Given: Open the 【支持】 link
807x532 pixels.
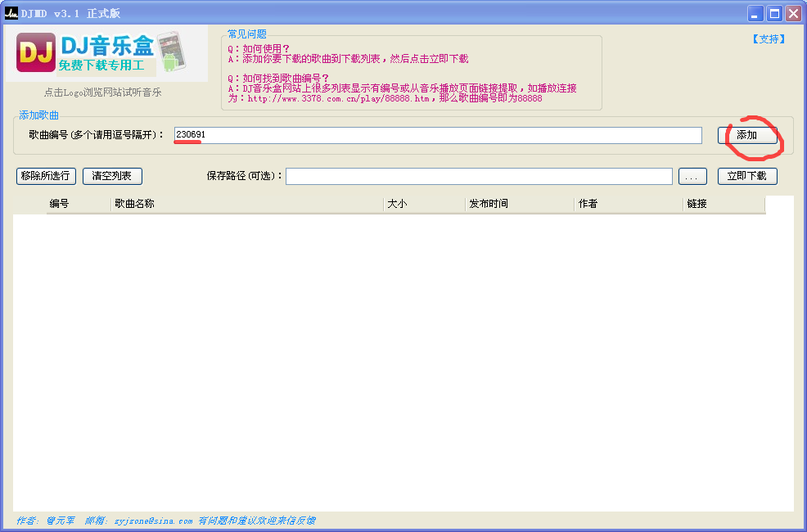Looking at the screenshot, I should pos(769,39).
